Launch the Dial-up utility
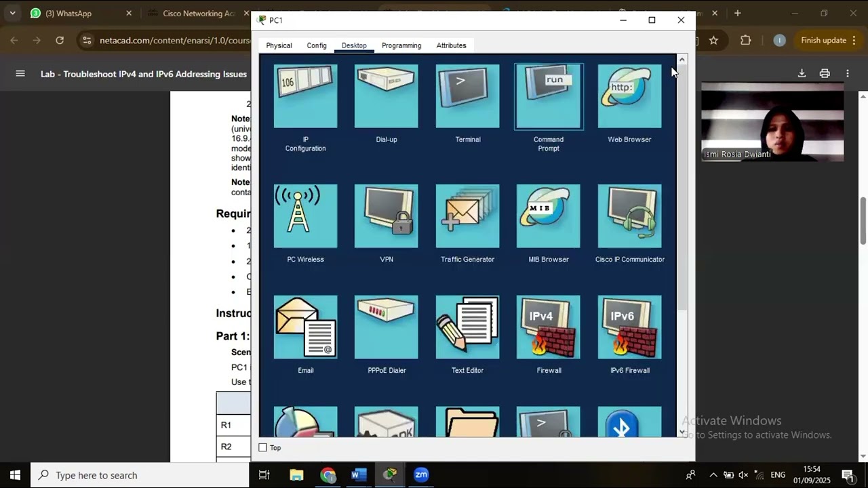Viewport: 868px width, 488px height. point(386,96)
